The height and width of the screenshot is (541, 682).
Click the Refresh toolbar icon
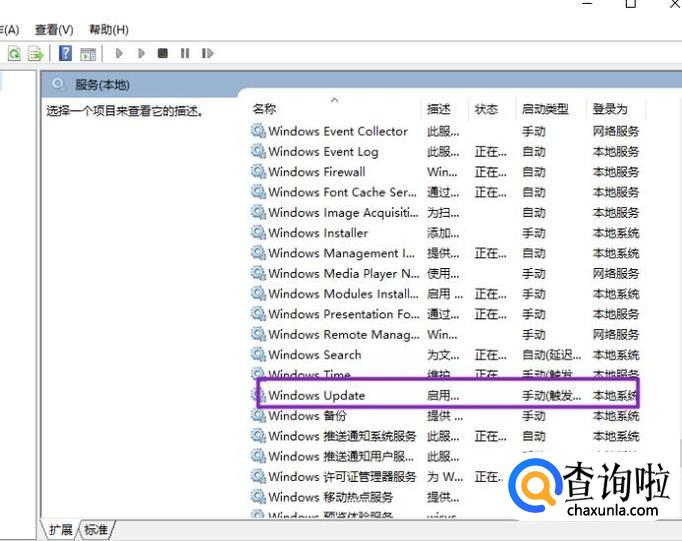[14, 53]
